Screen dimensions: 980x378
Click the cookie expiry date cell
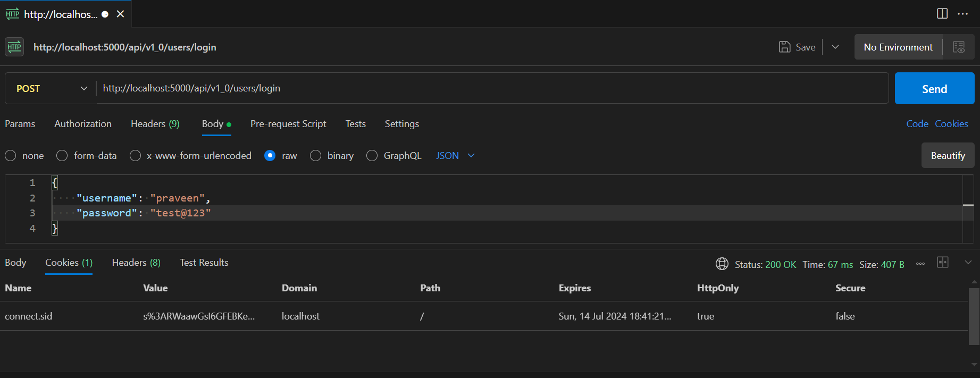point(615,316)
